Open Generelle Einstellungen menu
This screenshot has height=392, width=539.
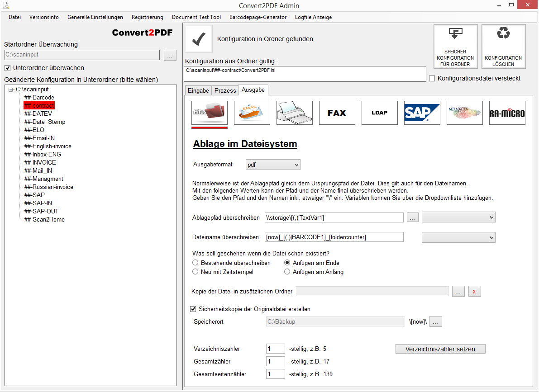95,17
